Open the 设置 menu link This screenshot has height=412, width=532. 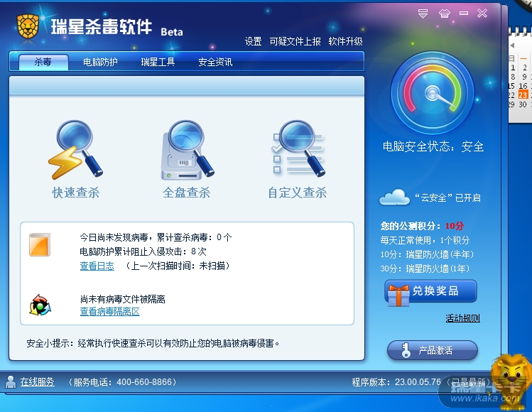click(253, 41)
